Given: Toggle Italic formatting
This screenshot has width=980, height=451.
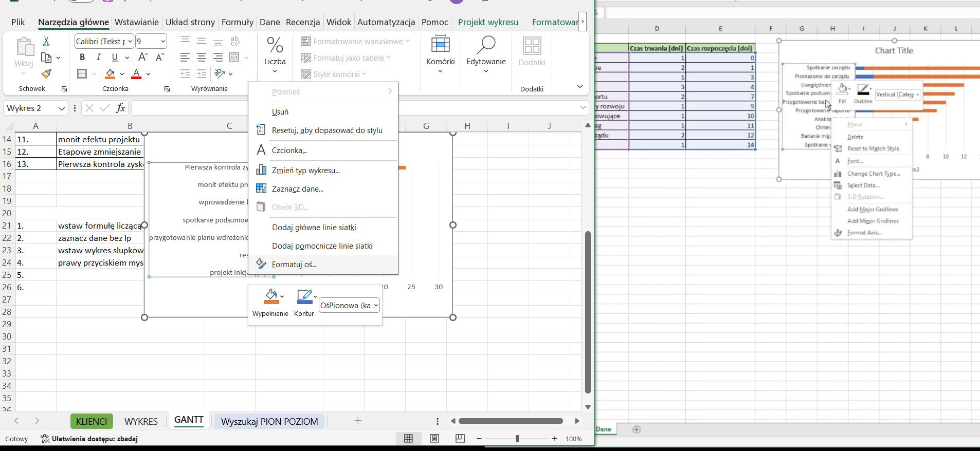Looking at the screenshot, I should (x=99, y=57).
